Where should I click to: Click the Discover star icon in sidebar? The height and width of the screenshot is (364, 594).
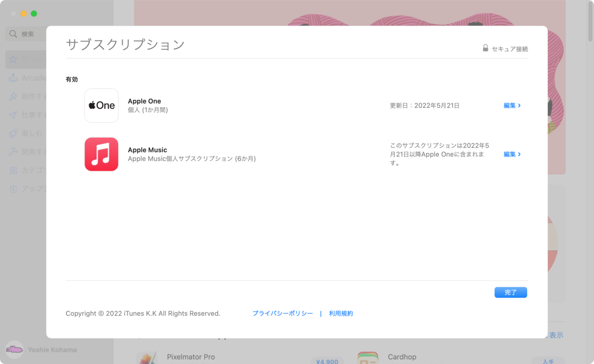pyautogui.click(x=13, y=59)
